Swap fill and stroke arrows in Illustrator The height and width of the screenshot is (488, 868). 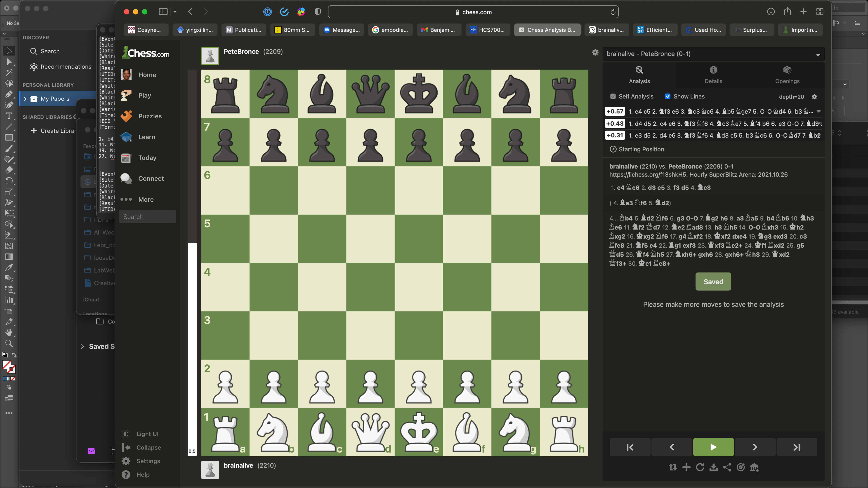tap(14, 355)
